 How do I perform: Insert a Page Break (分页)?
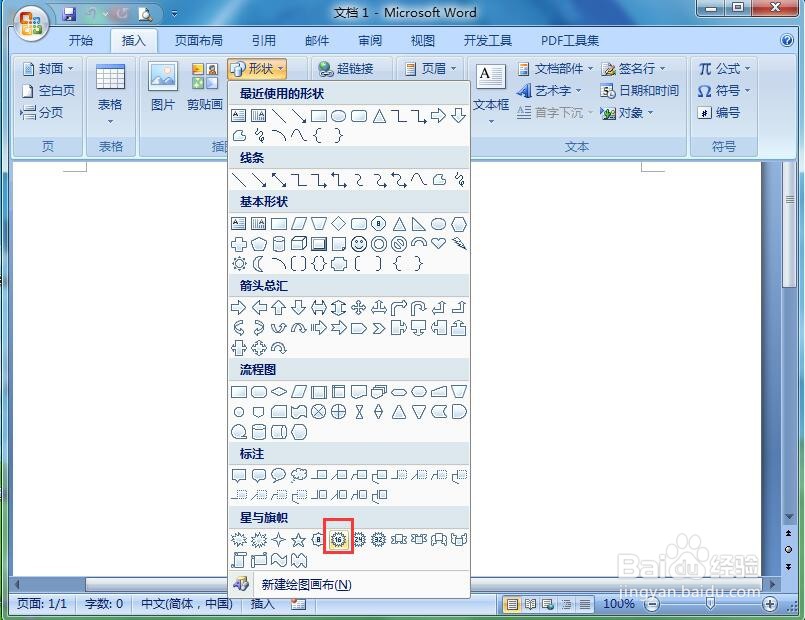pyautogui.click(x=42, y=112)
